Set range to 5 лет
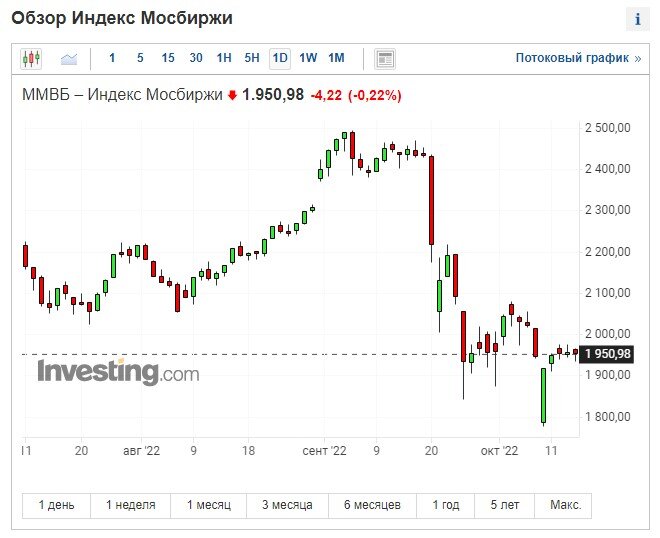The width and height of the screenshot is (660, 538). (505, 505)
